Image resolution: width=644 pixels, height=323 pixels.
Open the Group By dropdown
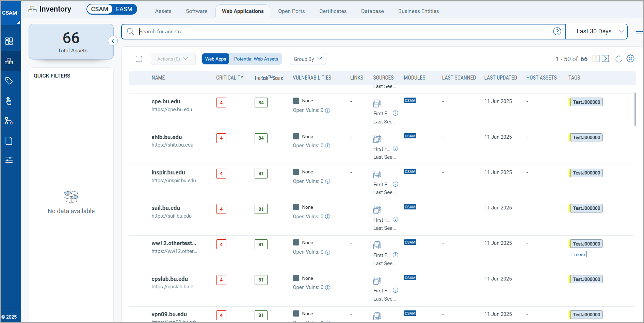pos(308,59)
